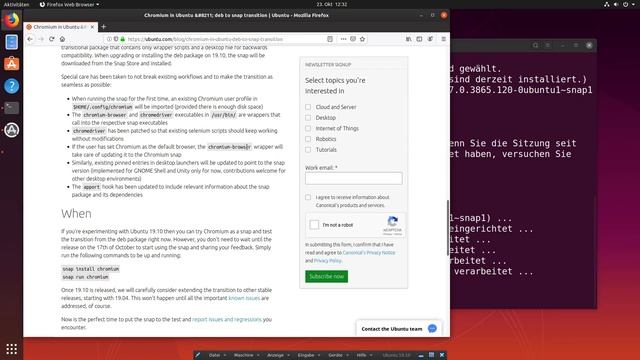Click the pin icon on VirtualBox mini toolbar
This screenshot has height=360, width=640.
[x=198, y=355]
